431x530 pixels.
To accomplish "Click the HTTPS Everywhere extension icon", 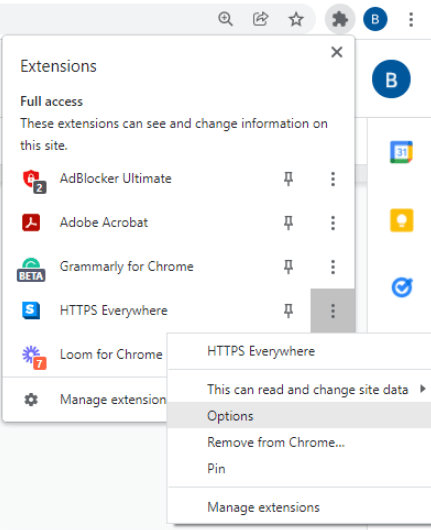I will pos(31,310).
